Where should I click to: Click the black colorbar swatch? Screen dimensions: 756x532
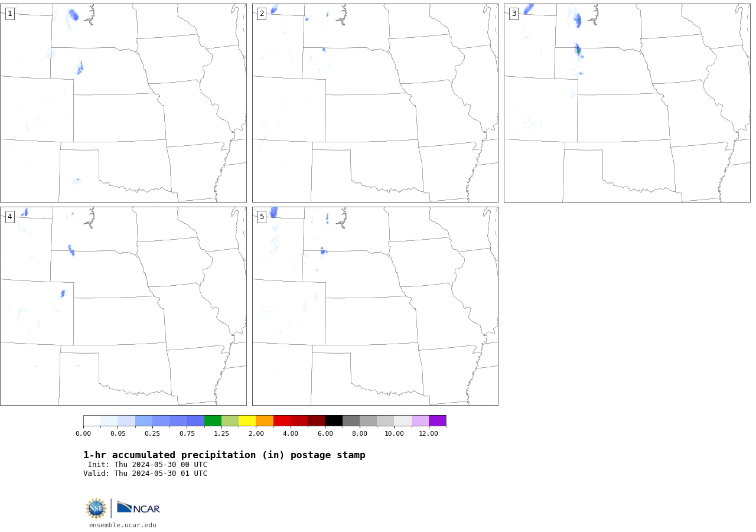pyautogui.click(x=334, y=421)
